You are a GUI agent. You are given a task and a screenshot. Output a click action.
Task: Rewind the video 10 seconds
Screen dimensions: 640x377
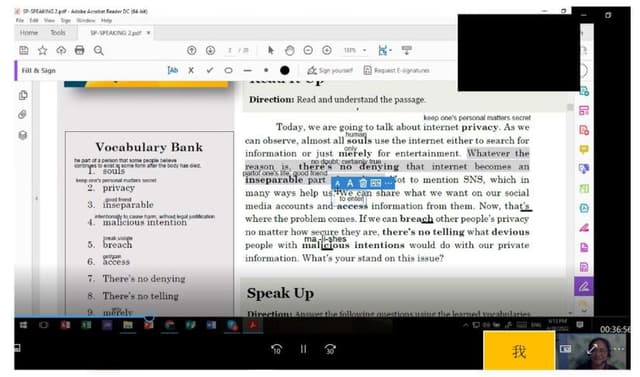[x=276, y=349]
